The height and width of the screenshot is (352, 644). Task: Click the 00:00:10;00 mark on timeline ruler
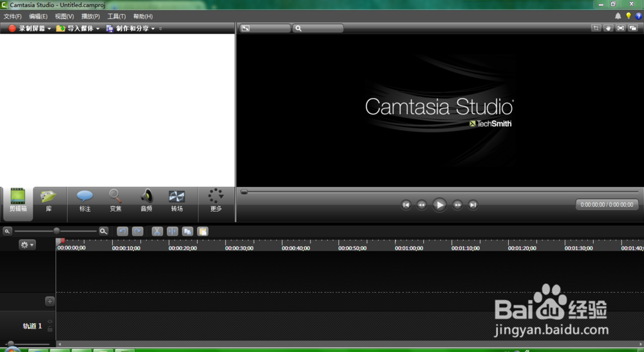(x=126, y=248)
